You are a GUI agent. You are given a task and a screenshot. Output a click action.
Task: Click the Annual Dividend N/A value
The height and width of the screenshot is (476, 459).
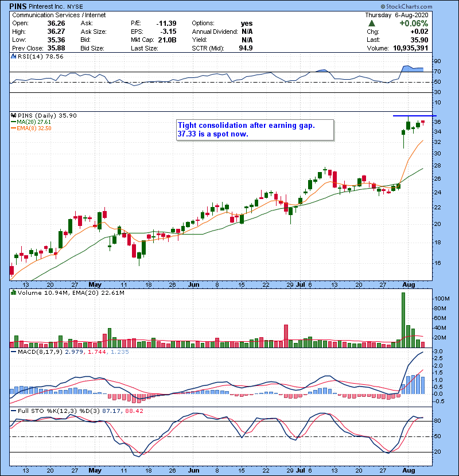[247, 32]
